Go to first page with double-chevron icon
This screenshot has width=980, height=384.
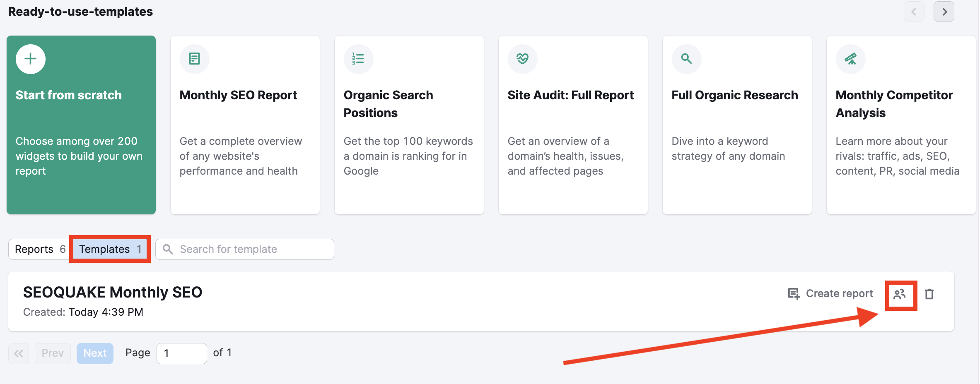pyautogui.click(x=19, y=353)
